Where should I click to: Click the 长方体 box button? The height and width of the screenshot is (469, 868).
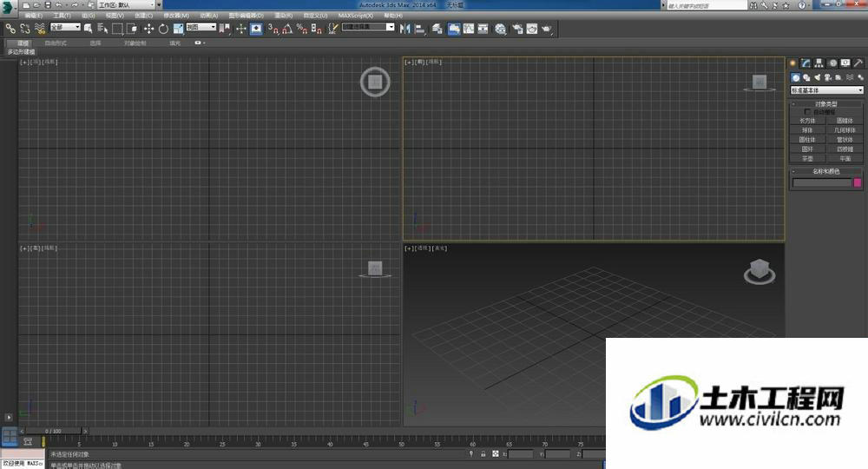[807, 121]
